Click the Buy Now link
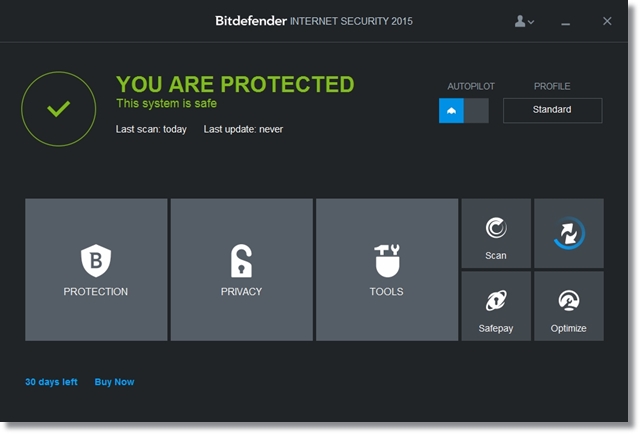Image resolution: width=640 pixels, height=434 pixels. [x=114, y=382]
